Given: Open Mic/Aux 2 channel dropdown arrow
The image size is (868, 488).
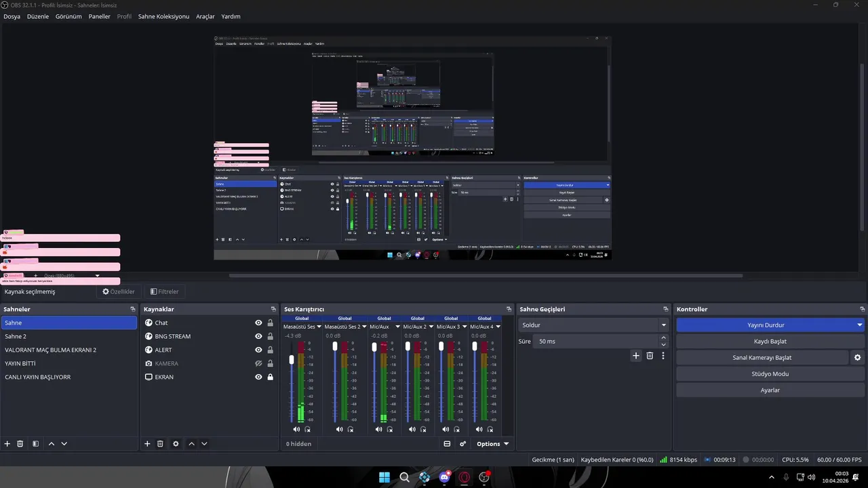Looking at the screenshot, I should pos(431,327).
